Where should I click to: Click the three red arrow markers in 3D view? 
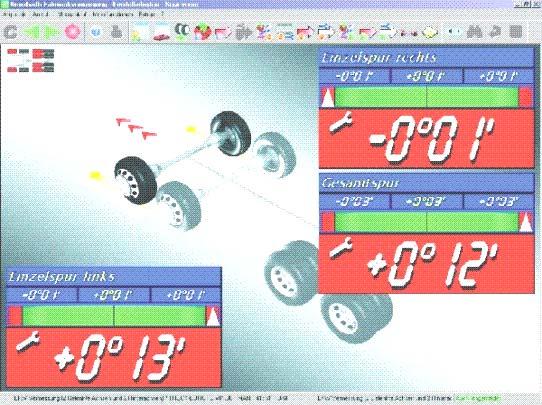tap(136, 128)
